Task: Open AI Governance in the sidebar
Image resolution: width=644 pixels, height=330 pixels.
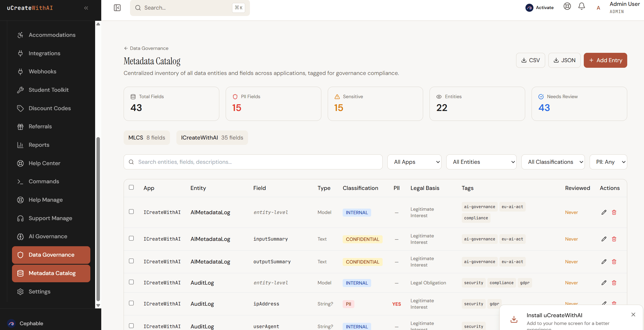Action: pos(48,236)
